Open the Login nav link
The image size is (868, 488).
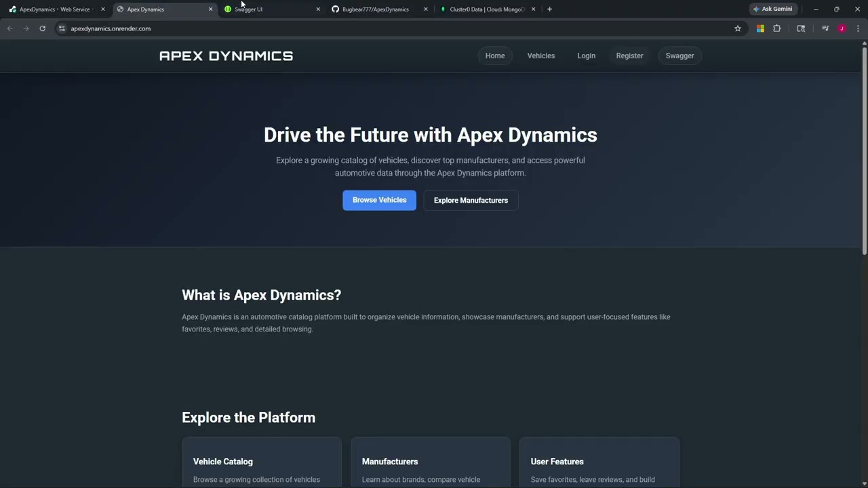pyautogui.click(x=587, y=56)
